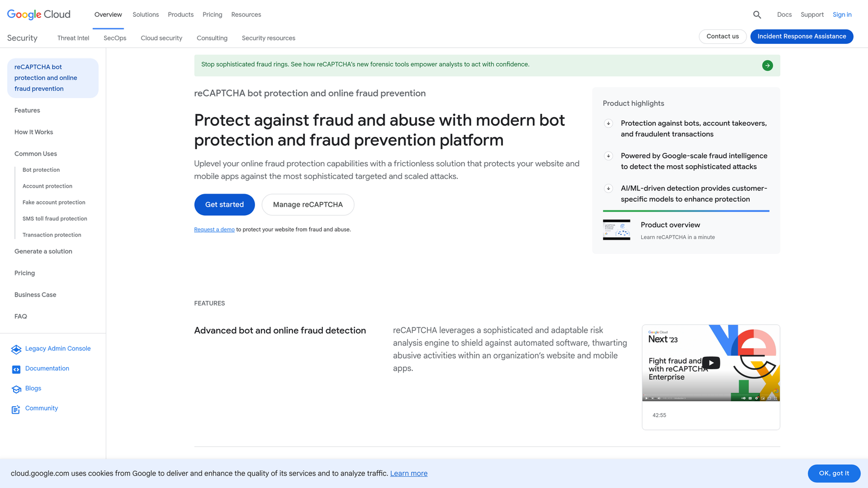Image resolution: width=868 pixels, height=488 pixels.
Task: Play the Fight fraud reCAPTCHA video
Action: point(711,362)
